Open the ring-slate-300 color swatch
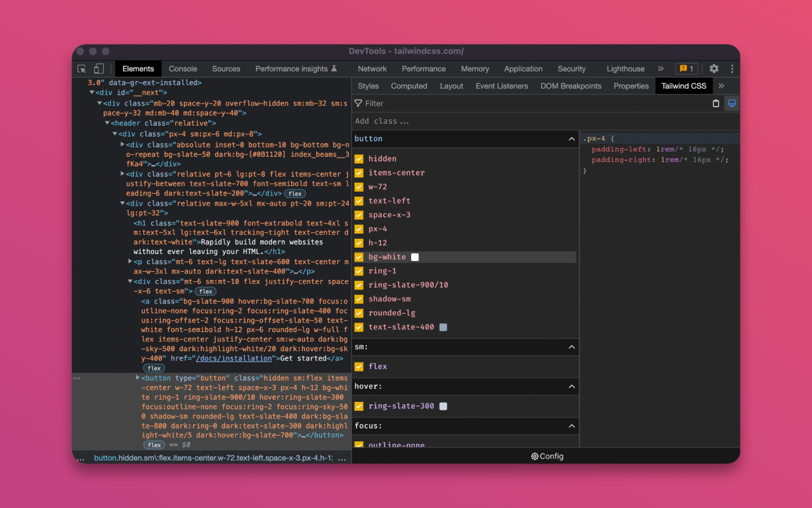Viewport: 812px width, 508px height. (x=443, y=406)
